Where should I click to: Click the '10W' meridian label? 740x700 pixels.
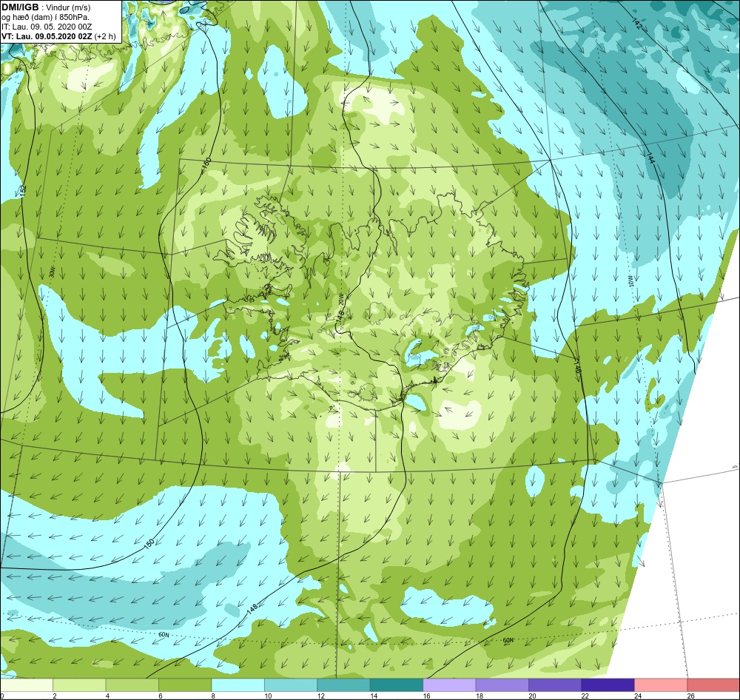click(x=630, y=281)
